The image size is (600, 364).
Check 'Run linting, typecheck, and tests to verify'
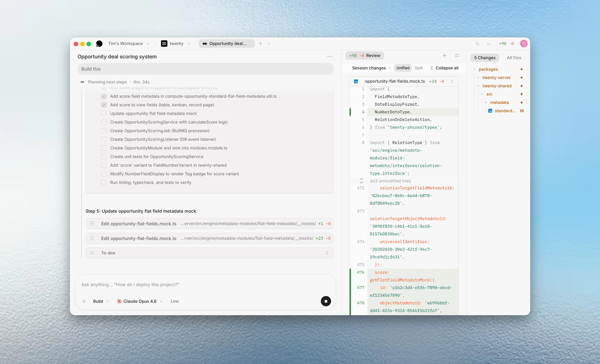(104, 182)
